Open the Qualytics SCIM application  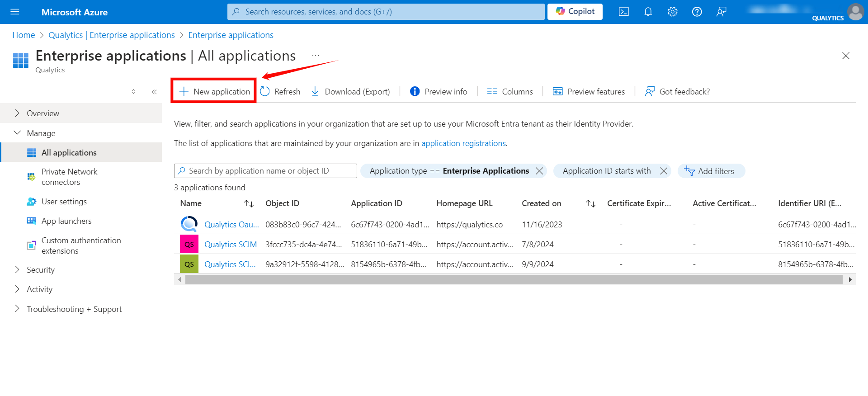(231, 244)
